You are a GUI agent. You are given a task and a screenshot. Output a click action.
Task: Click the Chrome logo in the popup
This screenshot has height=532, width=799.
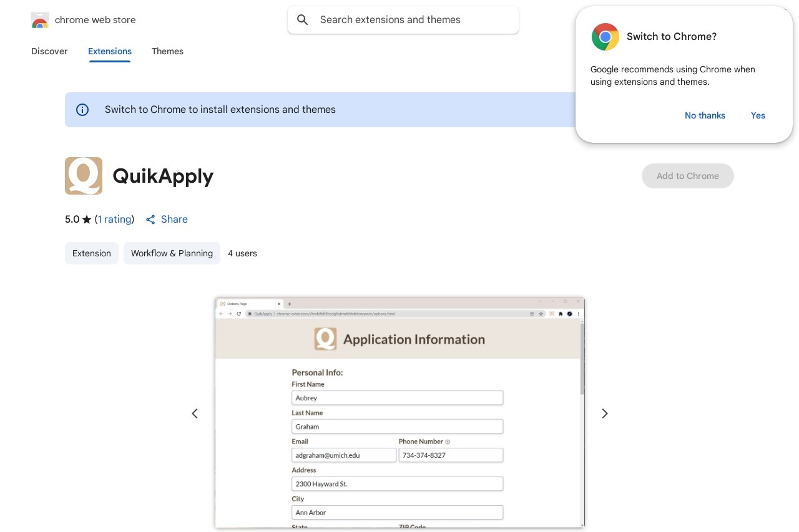click(x=605, y=37)
